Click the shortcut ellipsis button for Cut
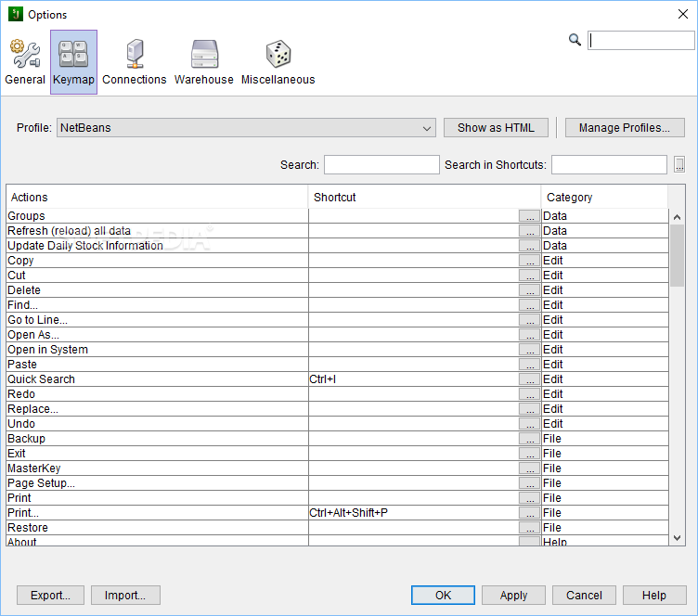Viewport: 698px width, 616px height. pos(529,276)
